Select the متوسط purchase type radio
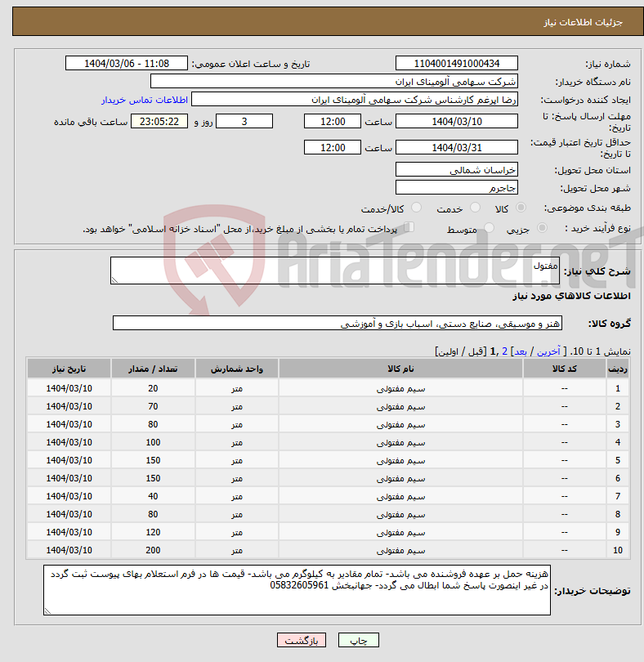This screenshot has width=644, height=662. (x=489, y=228)
